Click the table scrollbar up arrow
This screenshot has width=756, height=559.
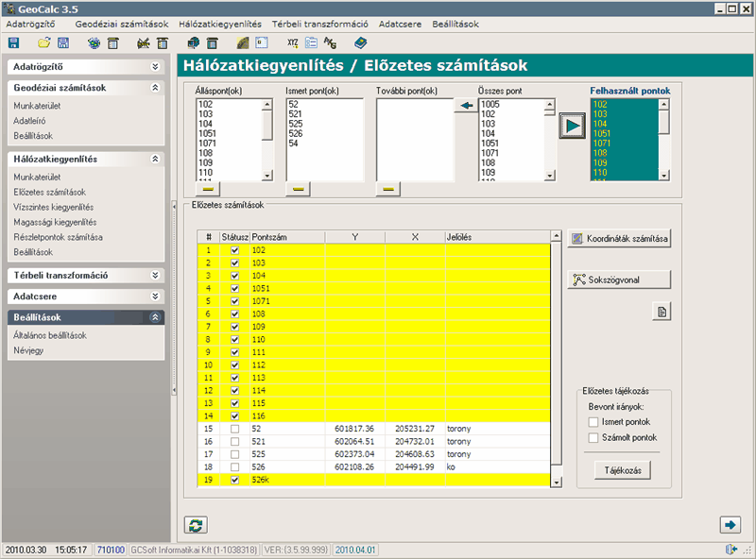(557, 236)
